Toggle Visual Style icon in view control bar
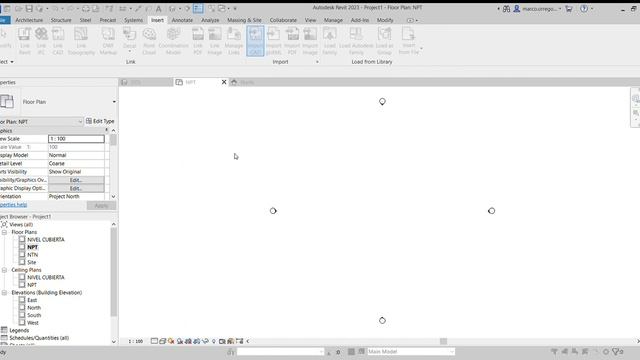The image size is (640, 360). pyautogui.click(x=162, y=341)
